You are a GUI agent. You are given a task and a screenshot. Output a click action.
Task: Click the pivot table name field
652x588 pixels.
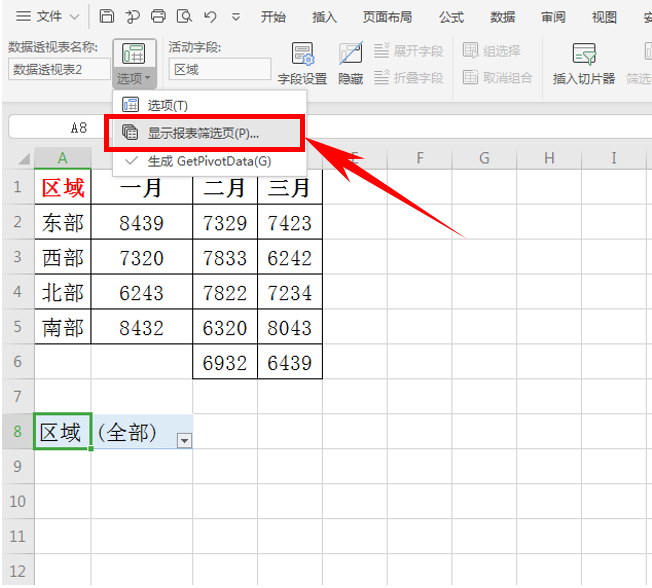59,69
